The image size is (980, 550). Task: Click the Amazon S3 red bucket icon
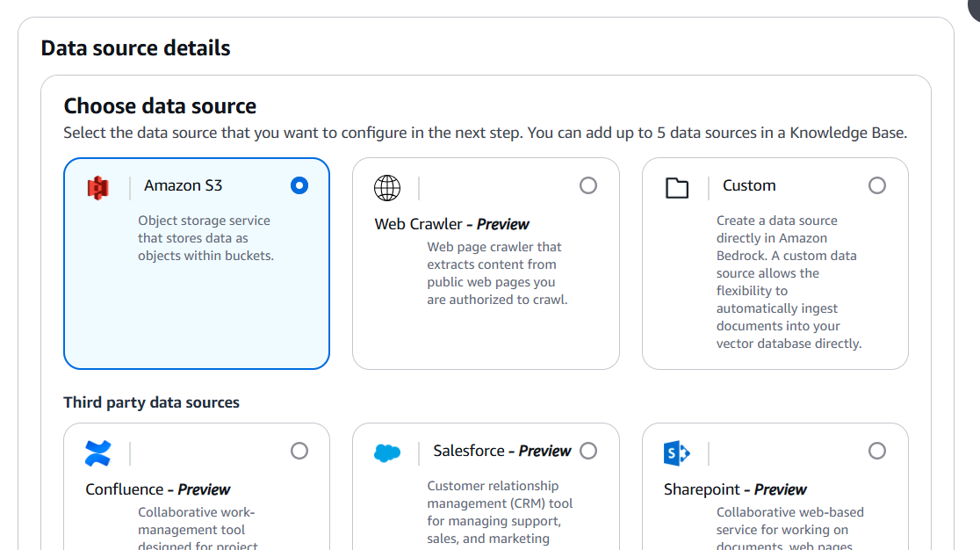[98, 187]
